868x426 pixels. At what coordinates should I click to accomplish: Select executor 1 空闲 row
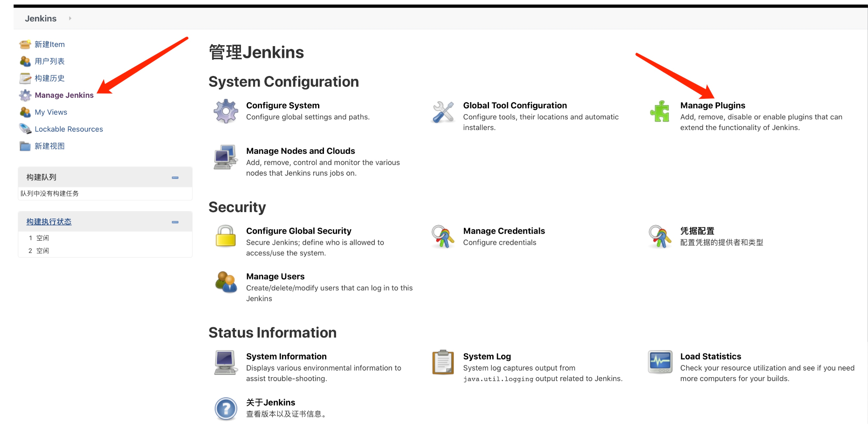[x=105, y=238]
